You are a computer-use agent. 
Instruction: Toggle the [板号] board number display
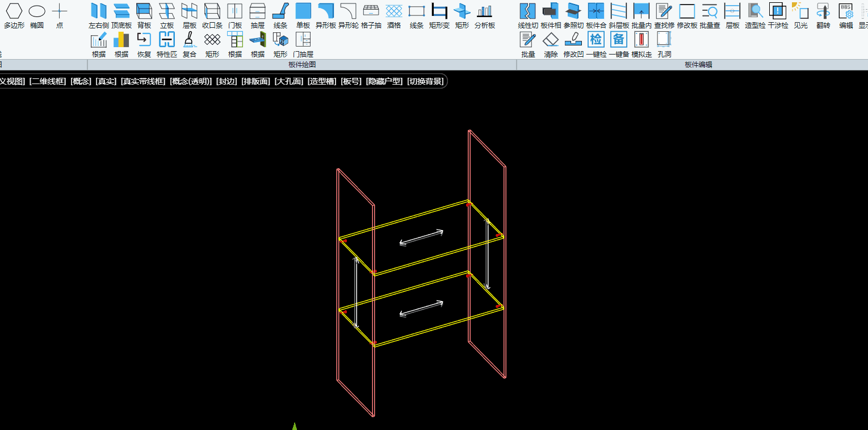[x=351, y=81]
